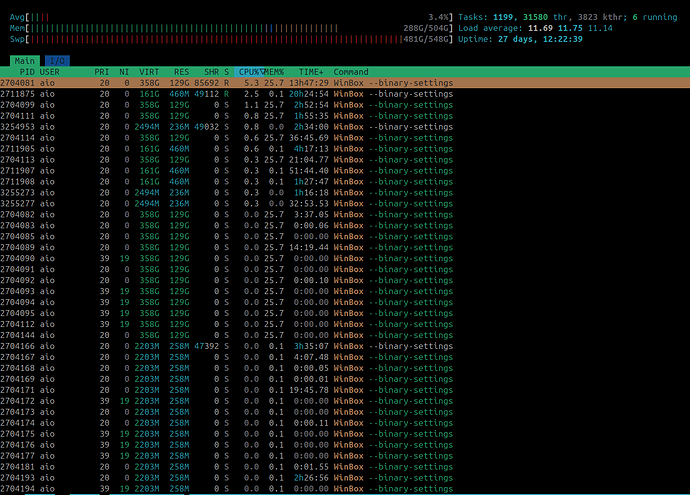Sort by the TIME+ column header
Viewport: 690px width, 495px height.
point(311,72)
